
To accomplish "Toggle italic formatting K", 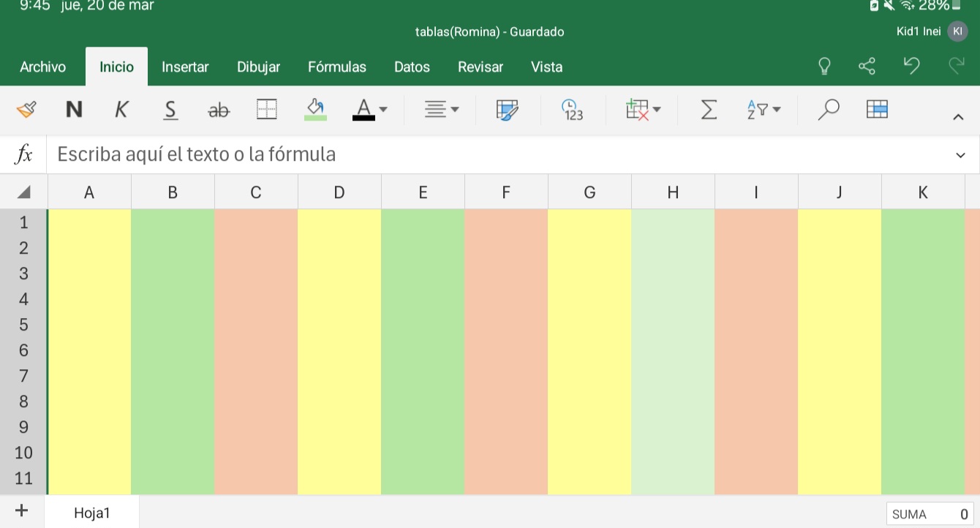I will [x=121, y=110].
